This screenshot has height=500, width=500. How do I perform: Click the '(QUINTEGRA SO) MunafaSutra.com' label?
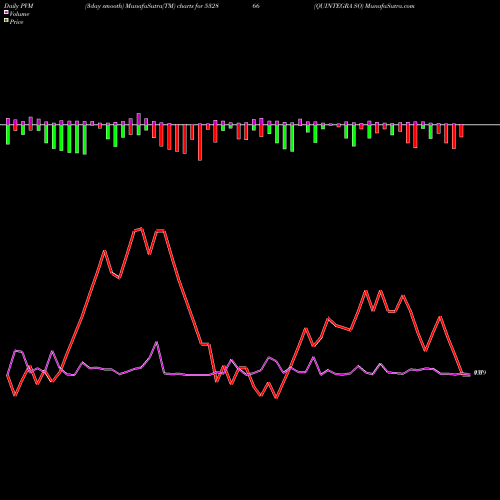(x=364, y=6)
